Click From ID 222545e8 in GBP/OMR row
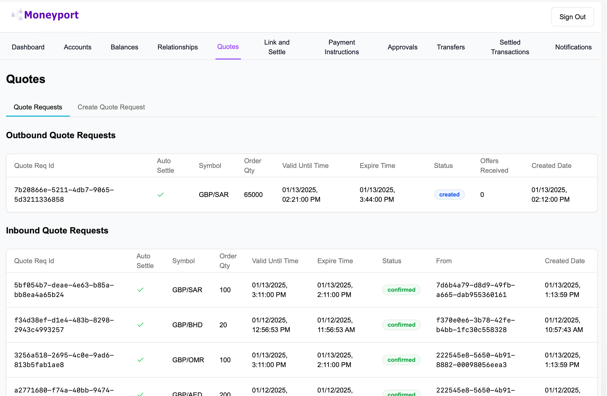This screenshot has height=396, width=607. coord(475,360)
